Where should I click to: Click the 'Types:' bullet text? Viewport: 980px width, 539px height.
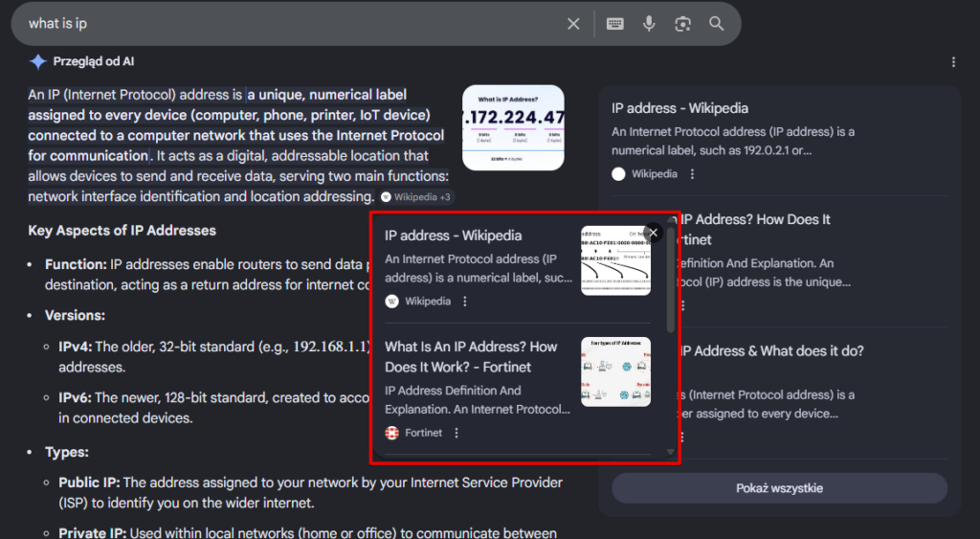tap(67, 452)
